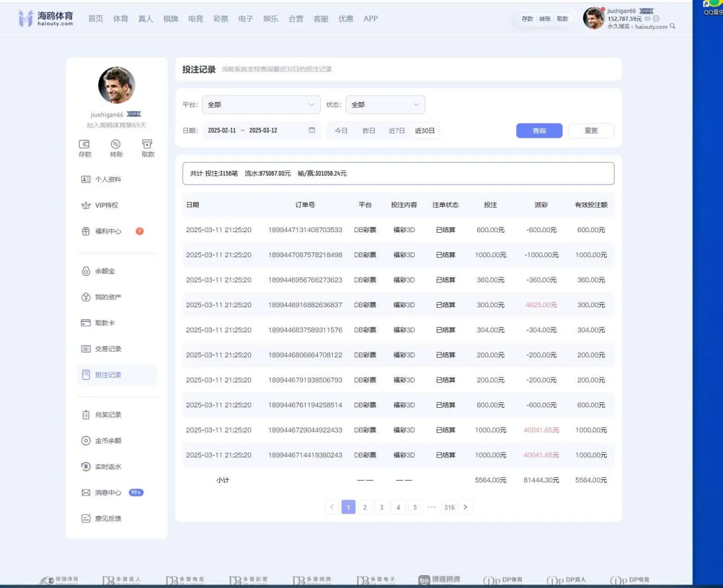Open the 体育 sports menu in top navigation
The width and height of the screenshot is (723, 588).
[x=120, y=19]
